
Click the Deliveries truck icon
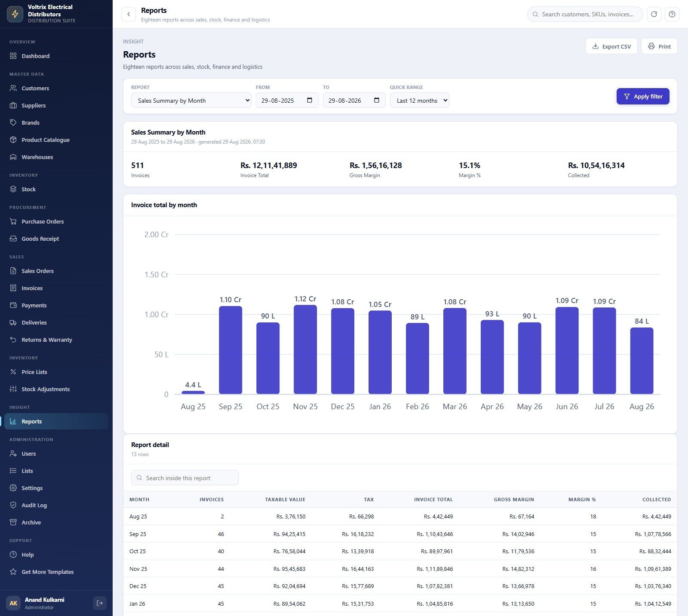[13, 322]
